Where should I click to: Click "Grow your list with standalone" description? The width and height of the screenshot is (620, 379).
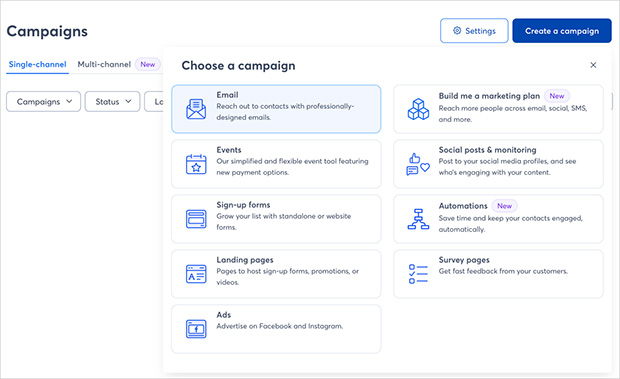284,222
